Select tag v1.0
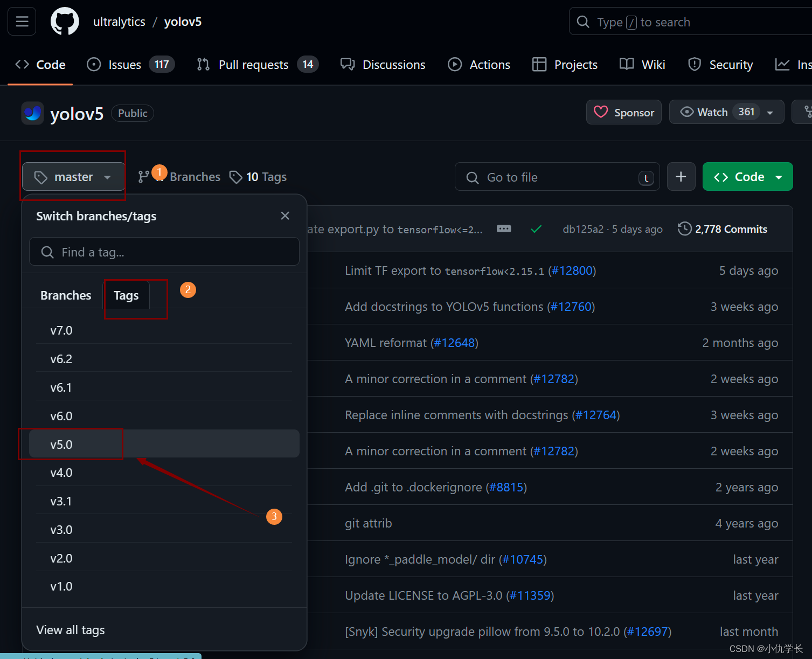 pos(164,586)
